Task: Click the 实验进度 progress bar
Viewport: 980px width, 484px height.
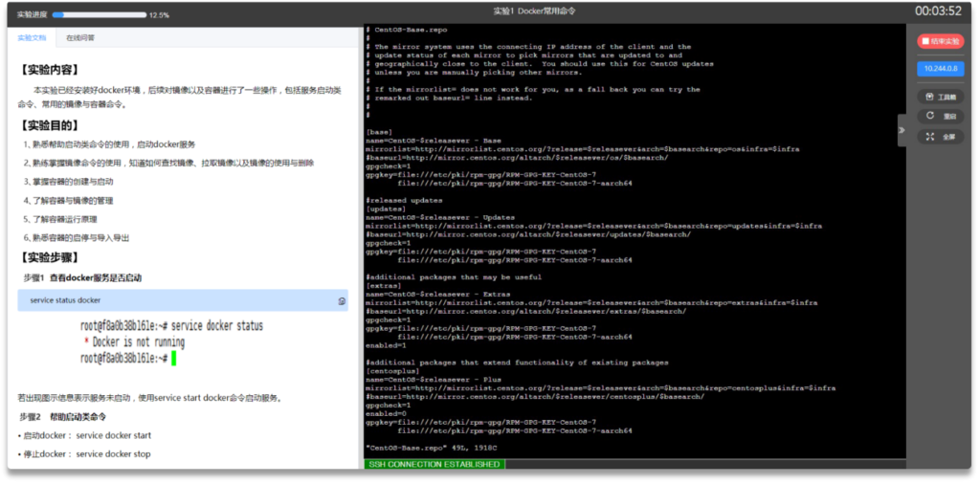Action: point(99,15)
